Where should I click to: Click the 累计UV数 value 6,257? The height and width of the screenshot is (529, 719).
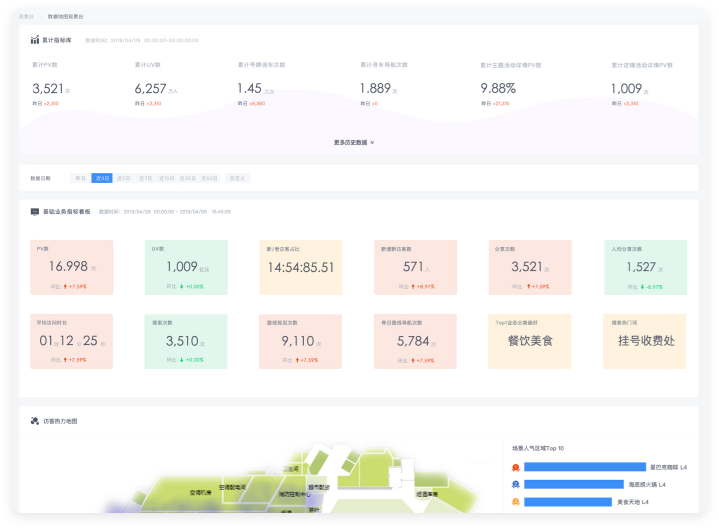[x=150, y=88]
